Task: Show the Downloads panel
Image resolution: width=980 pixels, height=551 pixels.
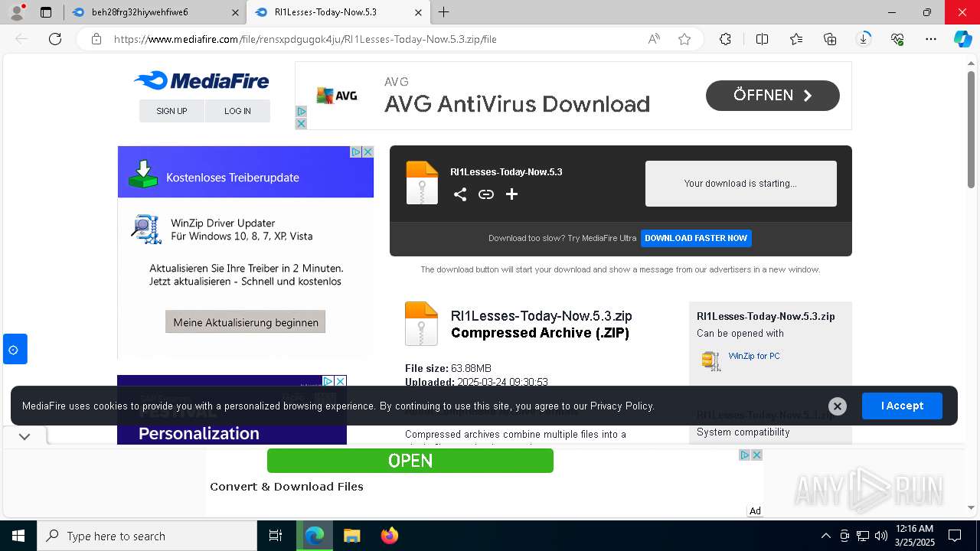Action: point(864,39)
